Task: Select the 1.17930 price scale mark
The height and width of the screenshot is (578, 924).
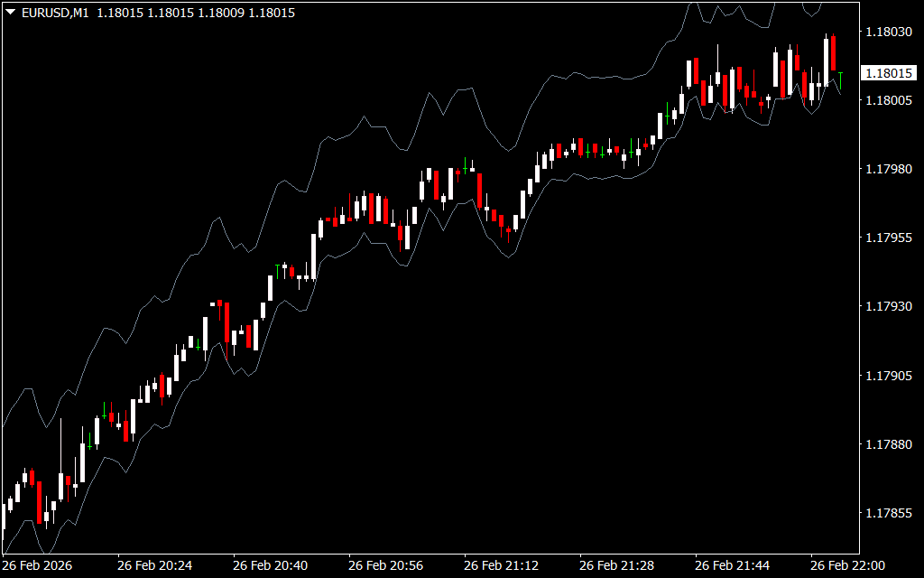Action: pos(887,307)
